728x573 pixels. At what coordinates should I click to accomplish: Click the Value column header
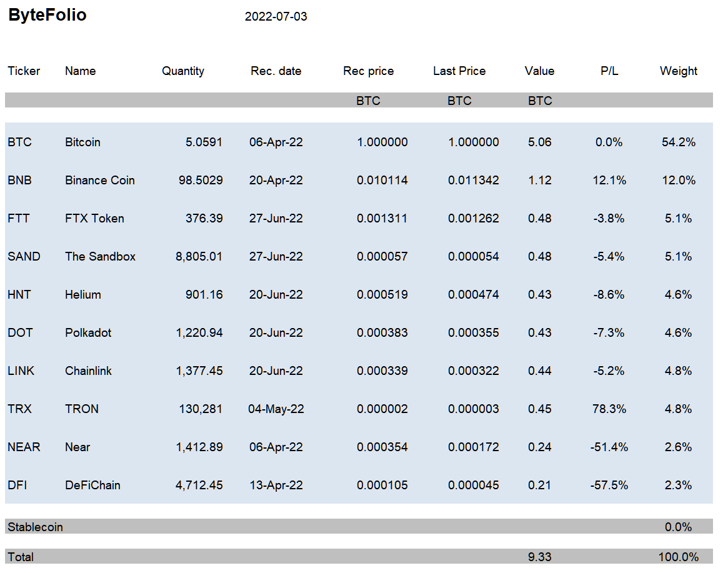point(539,71)
